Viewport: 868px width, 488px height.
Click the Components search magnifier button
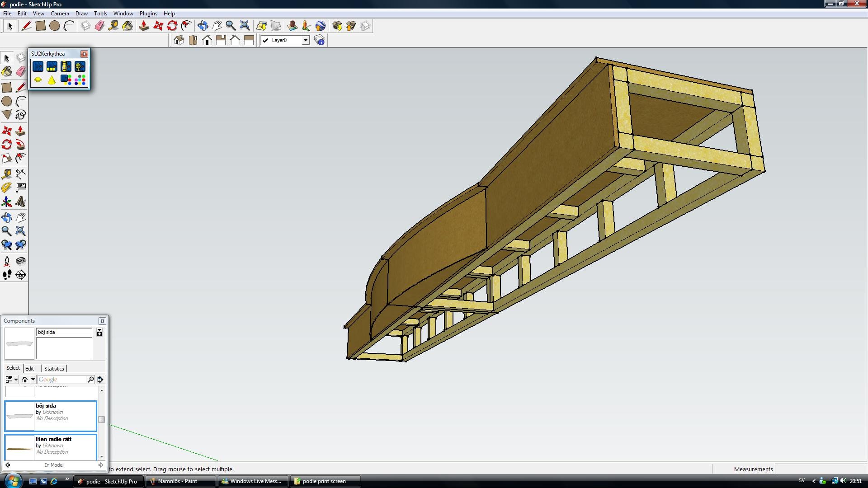tap(91, 380)
